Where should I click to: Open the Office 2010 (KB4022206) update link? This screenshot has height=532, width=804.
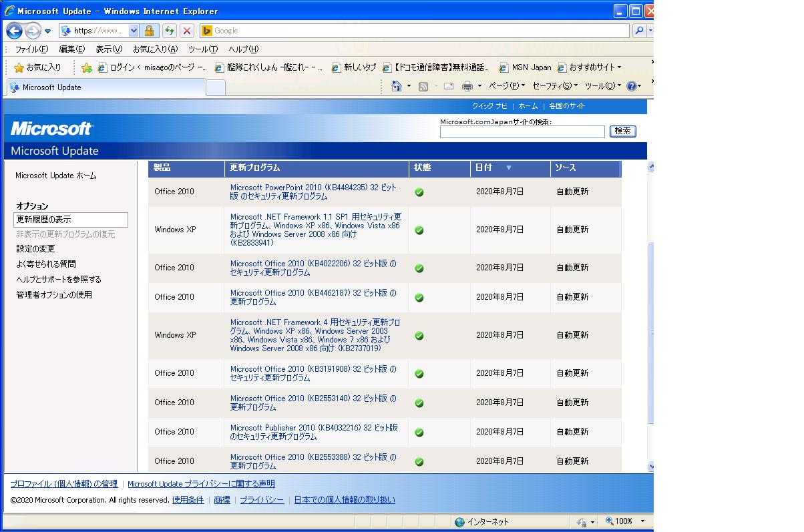click(x=313, y=268)
